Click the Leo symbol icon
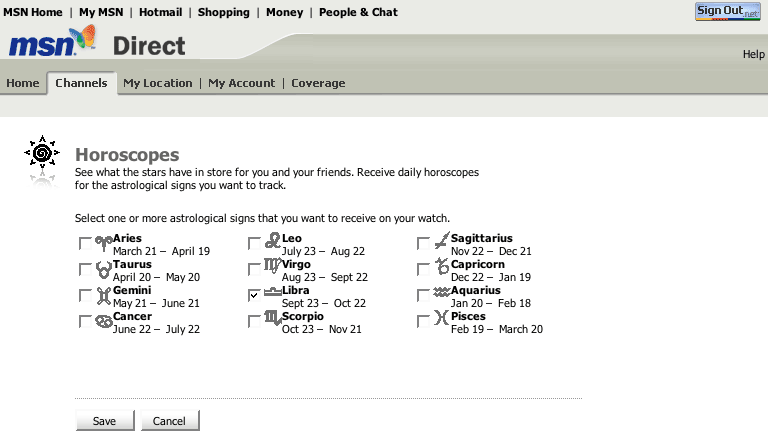The width and height of the screenshot is (768, 436). click(272, 240)
